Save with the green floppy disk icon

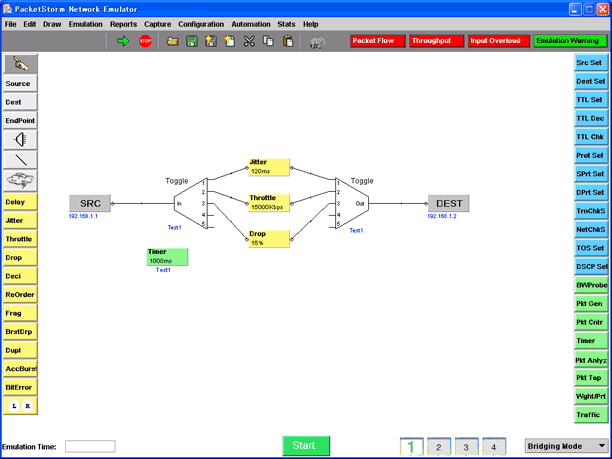(192, 41)
